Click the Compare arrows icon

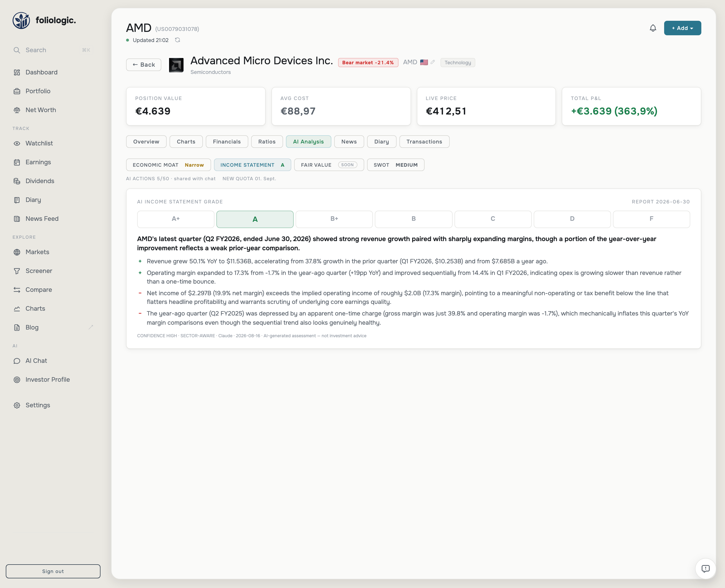pyautogui.click(x=17, y=290)
